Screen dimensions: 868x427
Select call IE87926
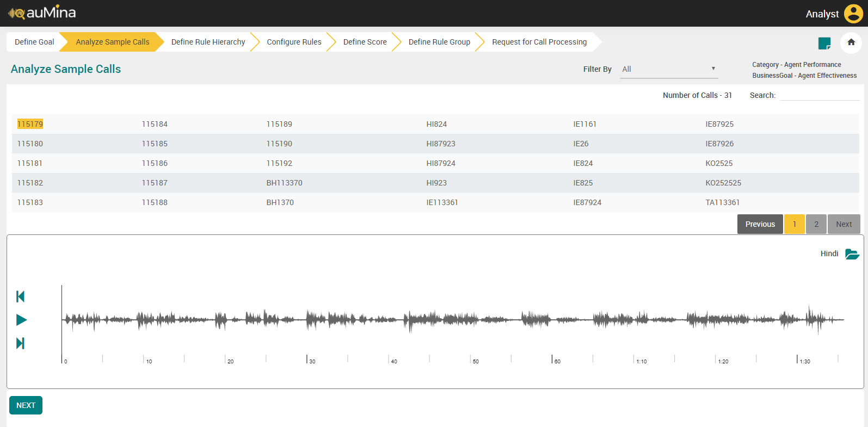[719, 144]
